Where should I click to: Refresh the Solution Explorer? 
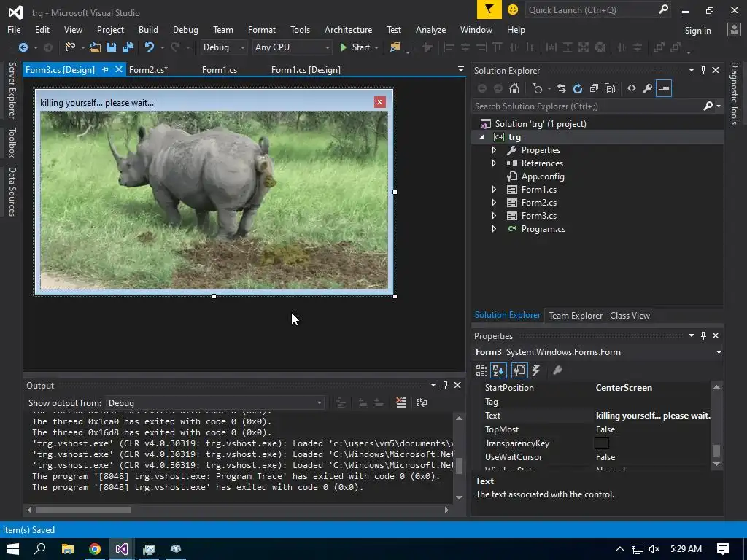(578, 88)
